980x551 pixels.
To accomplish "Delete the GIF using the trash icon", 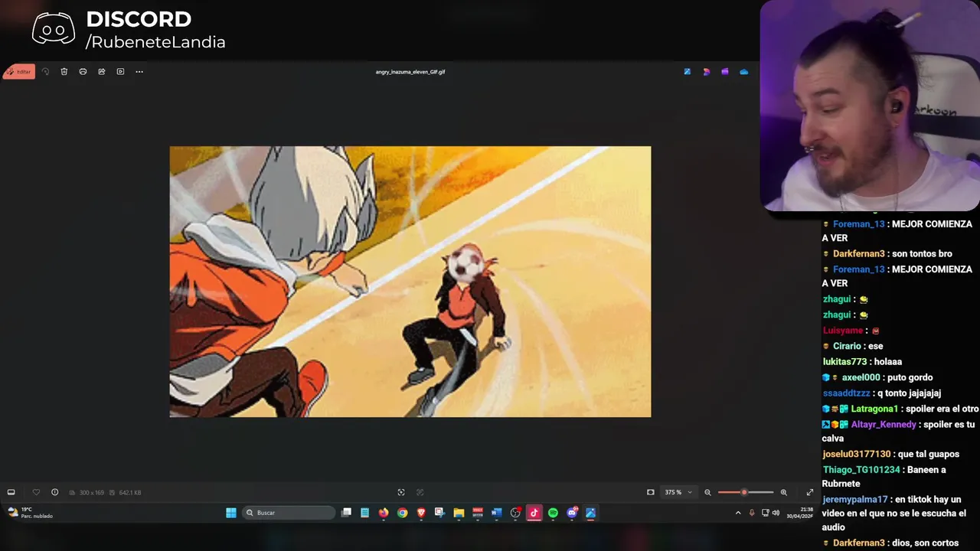I will pyautogui.click(x=64, y=72).
